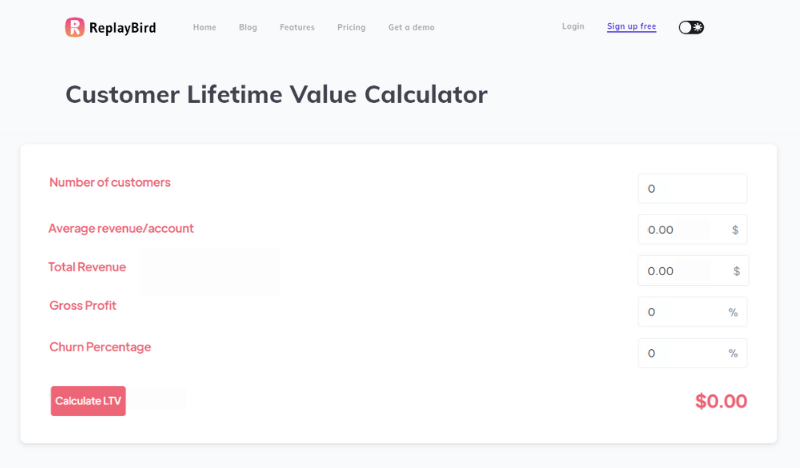This screenshot has height=468, width=800.
Task: Select Get a demo link
Action: (x=411, y=27)
